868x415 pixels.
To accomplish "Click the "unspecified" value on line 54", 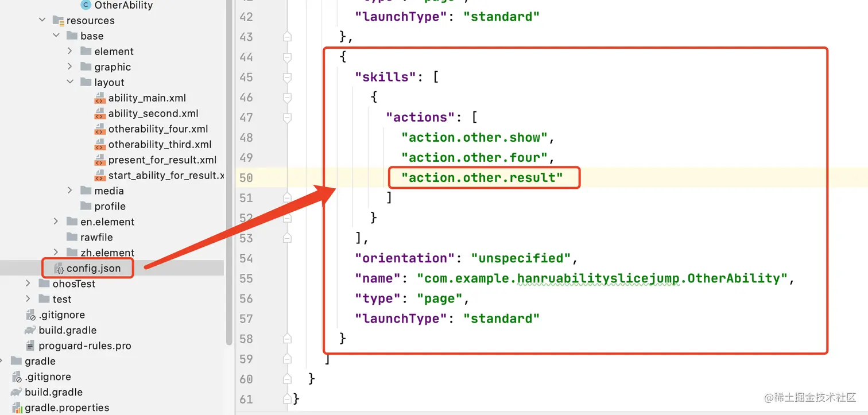I will (521, 258).
